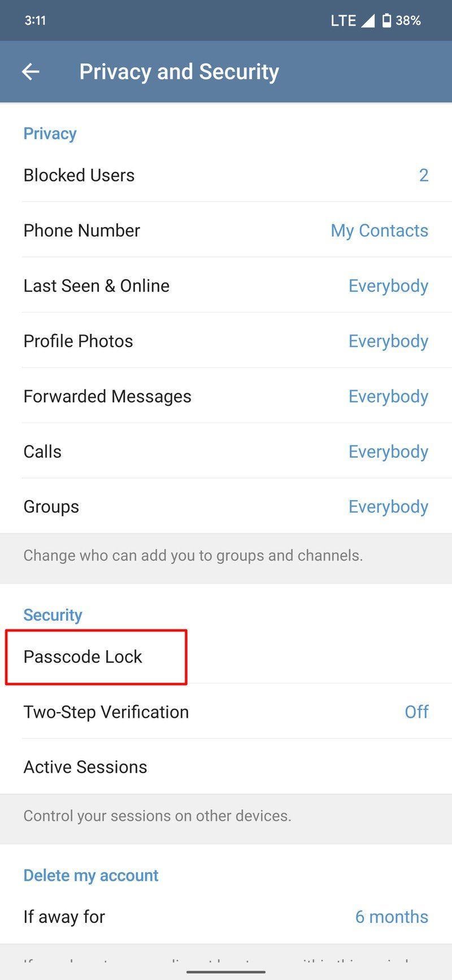The height and width of the screenshot is (980, 452).
Task: Change Phone Number visibility from My Contacts
Action: click(x=379, y=230)
